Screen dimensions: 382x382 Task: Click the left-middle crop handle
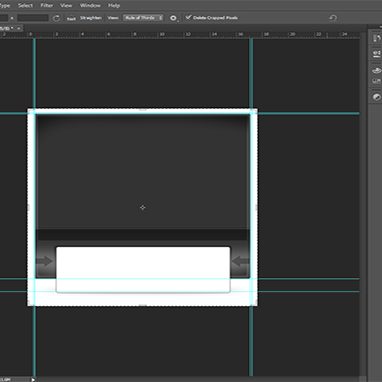[28, 207]
